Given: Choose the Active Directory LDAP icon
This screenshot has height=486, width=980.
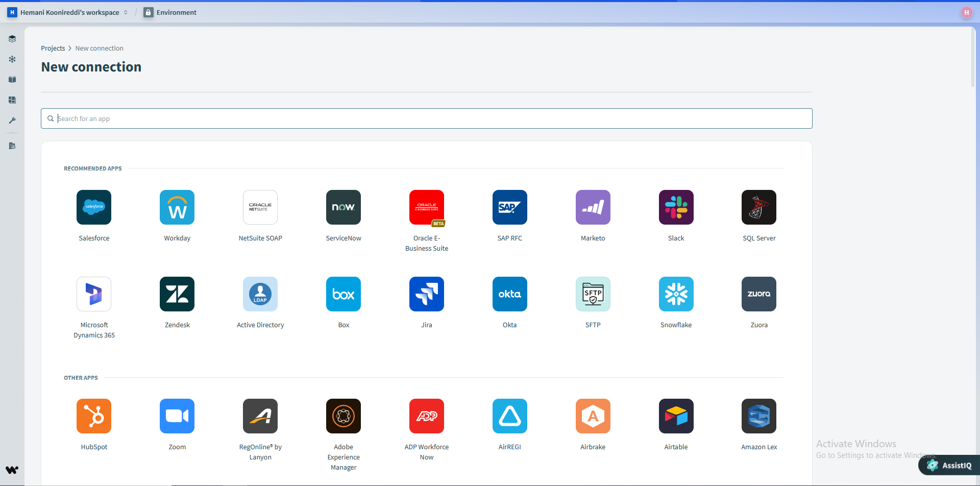Looking at the screenshot, I should 260,294.
